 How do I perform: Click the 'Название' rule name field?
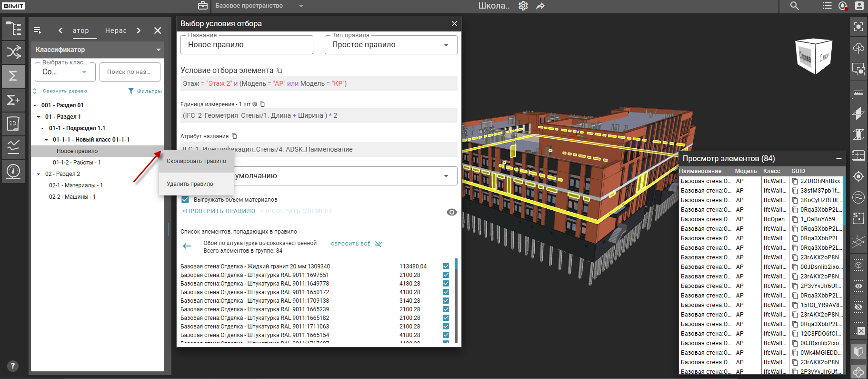(247, 45)
